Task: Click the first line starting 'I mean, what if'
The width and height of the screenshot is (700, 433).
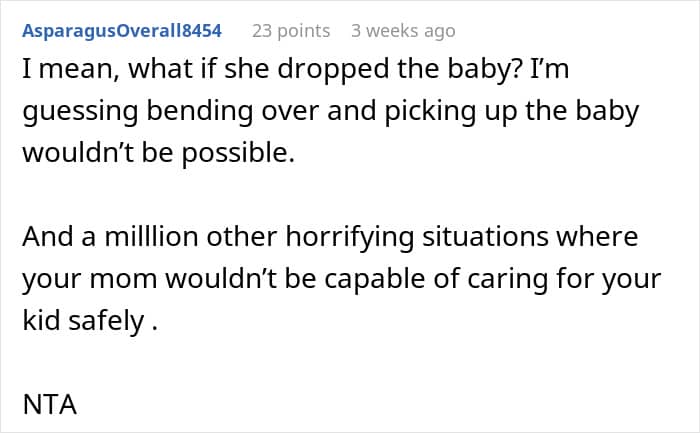Action: (296, 70)
